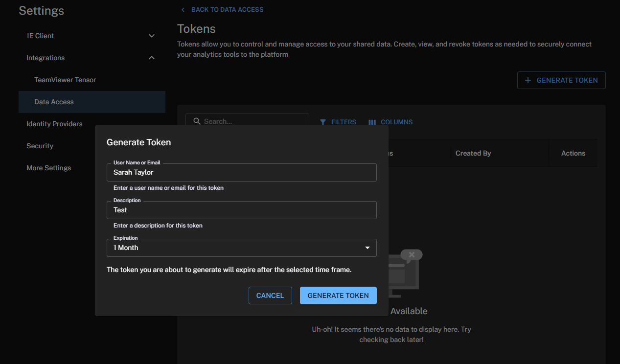Select Data Access in the sidebar
620x364 pixels.
[54, 102]
